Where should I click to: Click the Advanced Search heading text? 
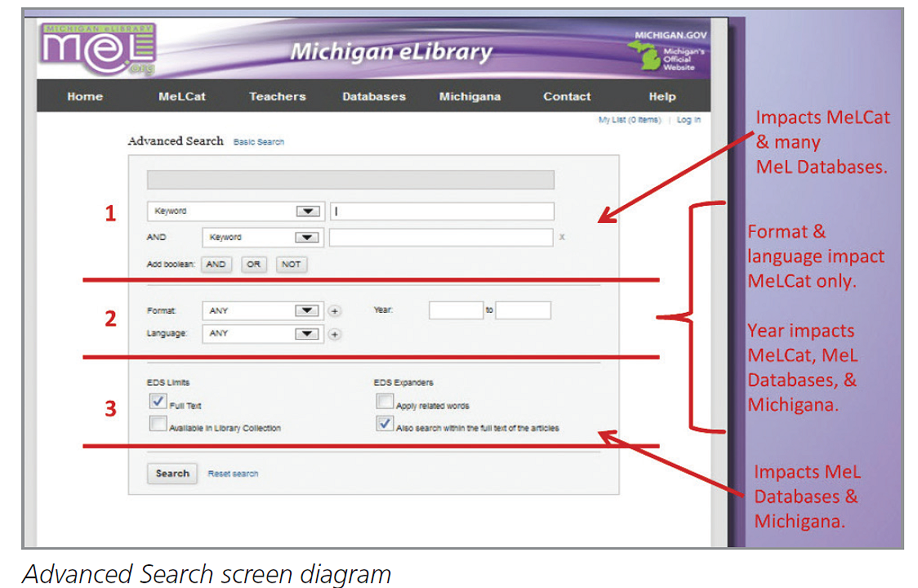(x=176, y=141)
